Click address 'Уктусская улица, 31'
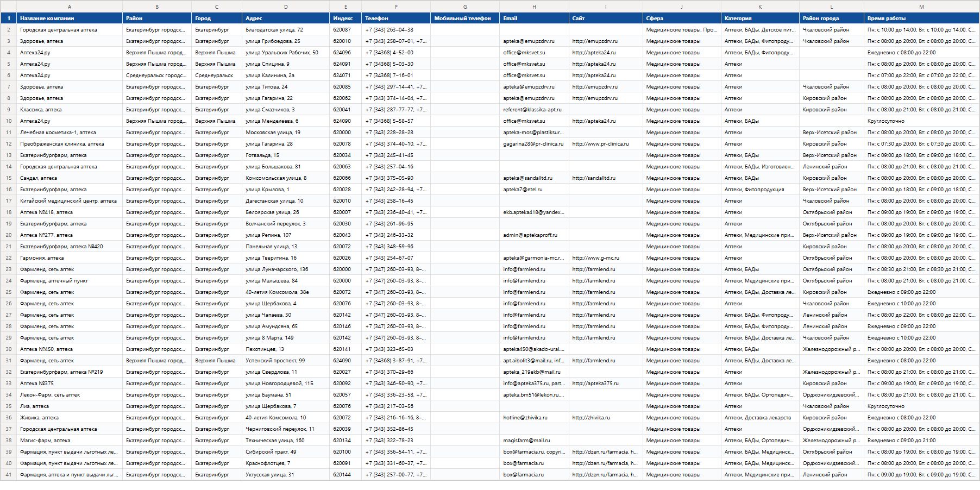This screenshot has height=490, width=980. (x=286, y=475)
